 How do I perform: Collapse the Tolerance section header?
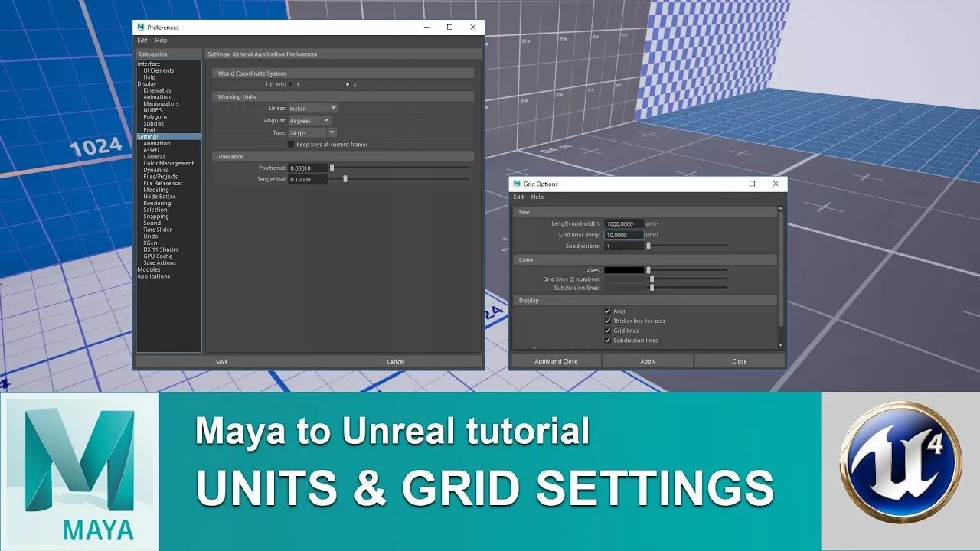click(343, 156)
